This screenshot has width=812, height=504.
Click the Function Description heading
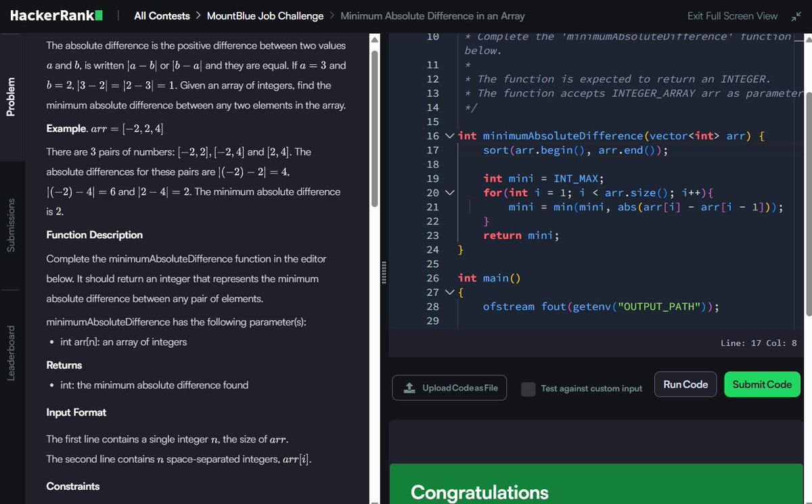(94, 235)
